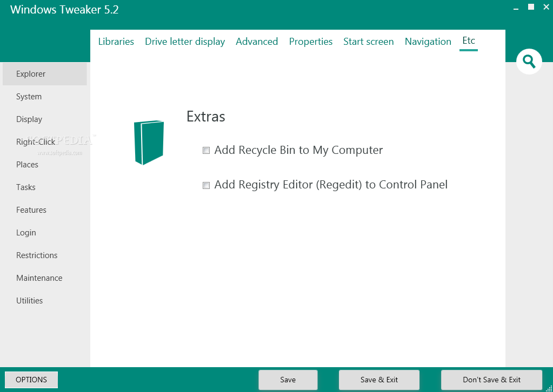Image resolution: width=553 pixels, height=392 pixels.
Task: Select the Etc tab
Action: click(469, 41)
